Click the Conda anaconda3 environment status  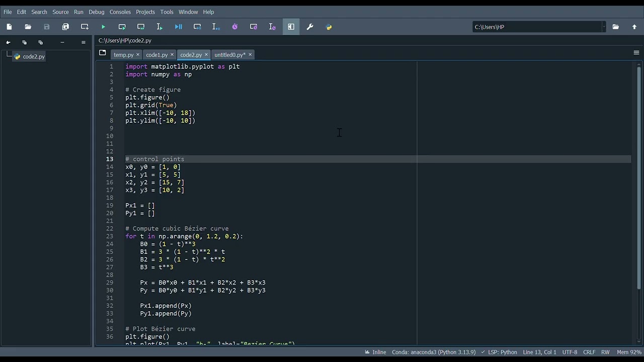(x=434, y=352)
